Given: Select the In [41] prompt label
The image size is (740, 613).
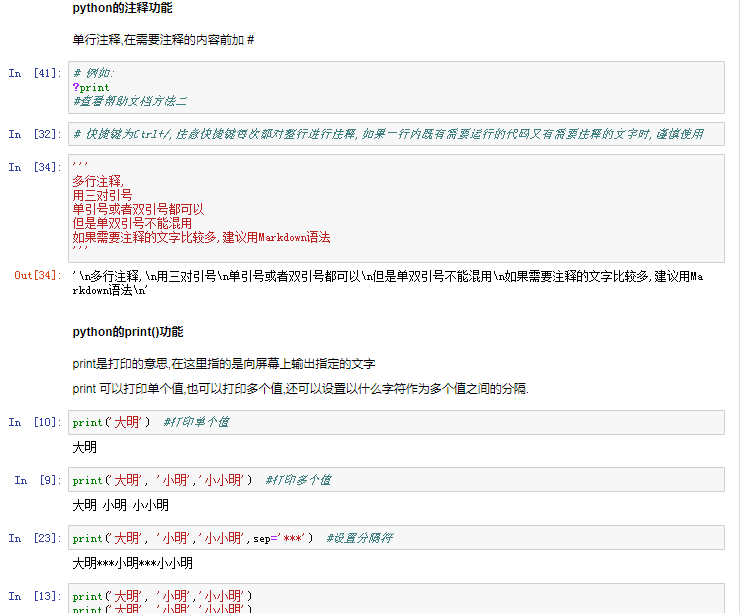Looking at the screenshot, I should (35, 73).
